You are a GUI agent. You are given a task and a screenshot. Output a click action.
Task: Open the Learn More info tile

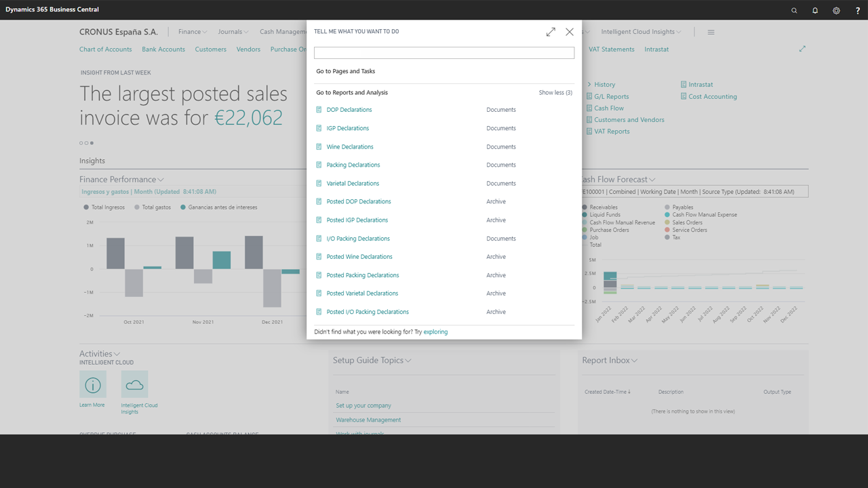(x=93, y=384)
